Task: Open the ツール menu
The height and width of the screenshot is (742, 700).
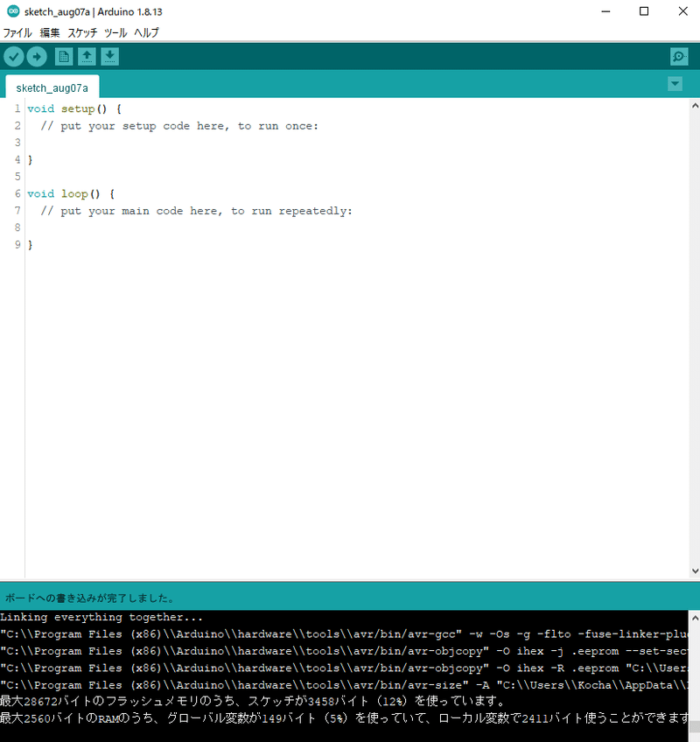Action: pos(115,32)
